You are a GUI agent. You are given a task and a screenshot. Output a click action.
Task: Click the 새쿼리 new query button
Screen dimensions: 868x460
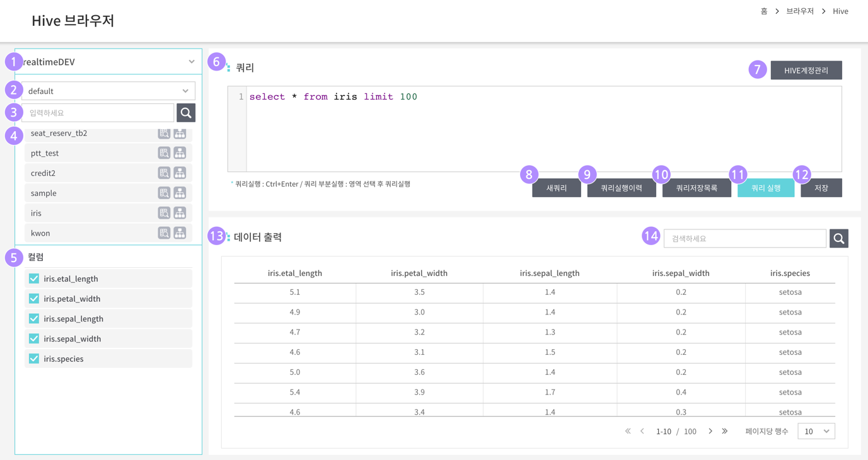pos(557,188)
